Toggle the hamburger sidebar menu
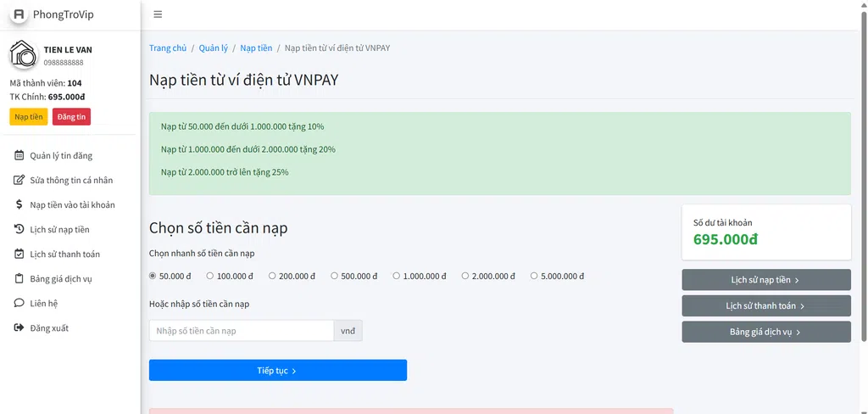The width and height of the screenshot is (868, 414). tap(158, 14)
